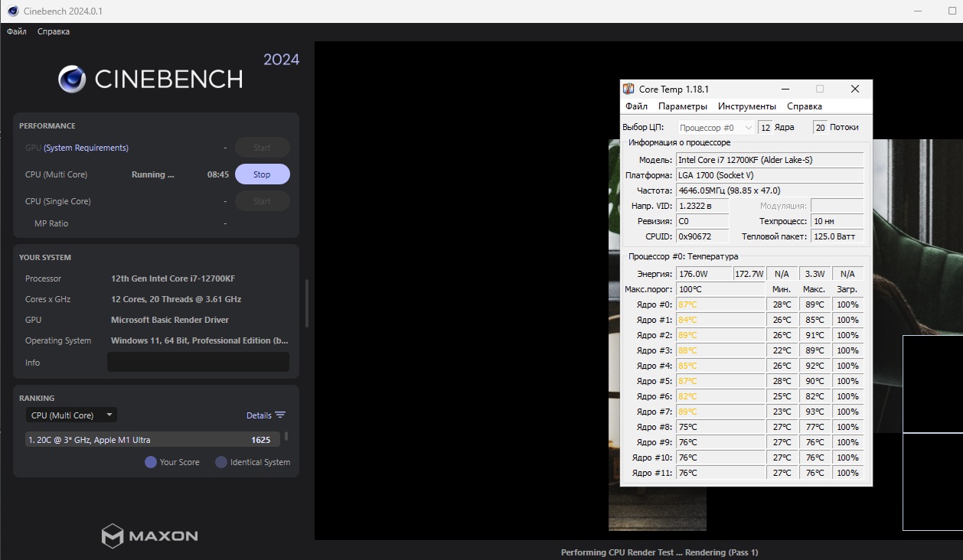Open Core Temp Инструменты menu
The width and height of the screenshot is (963, 560).
[747, 106]
